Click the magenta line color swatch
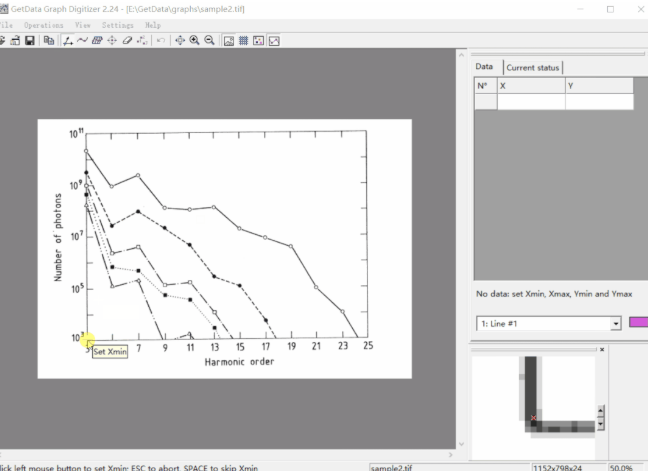Viewport: 648px width, 471px height. pyautogui.click(x=638, y=323)
